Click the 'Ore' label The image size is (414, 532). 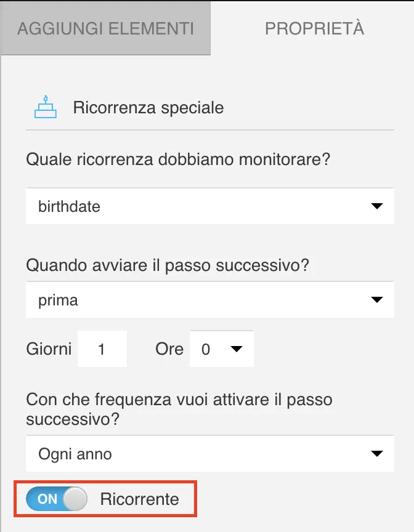coord(169,349)
